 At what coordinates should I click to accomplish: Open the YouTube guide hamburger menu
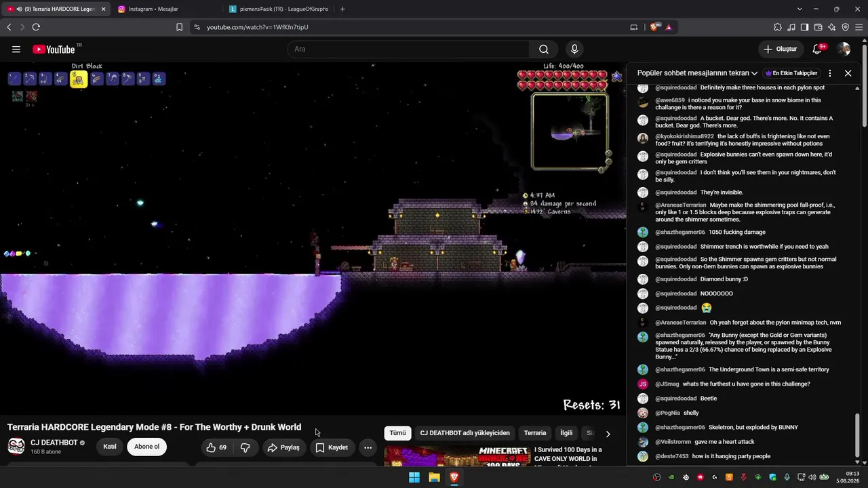[x=16, y=49]
